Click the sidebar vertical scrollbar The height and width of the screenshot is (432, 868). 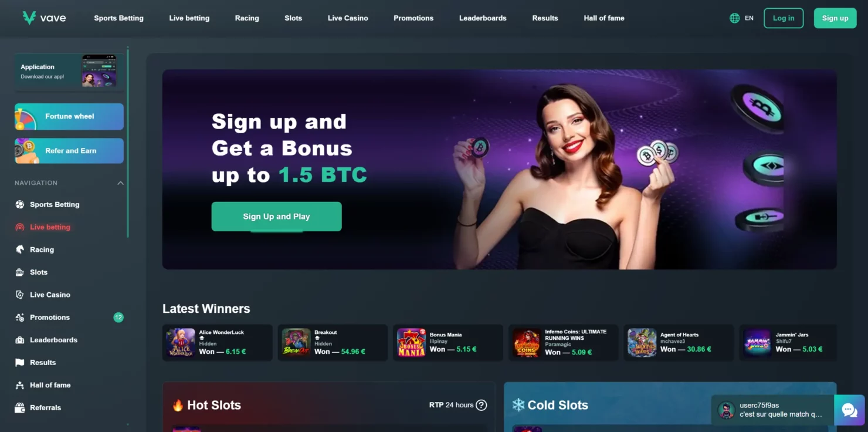click(x=128, y=144)
